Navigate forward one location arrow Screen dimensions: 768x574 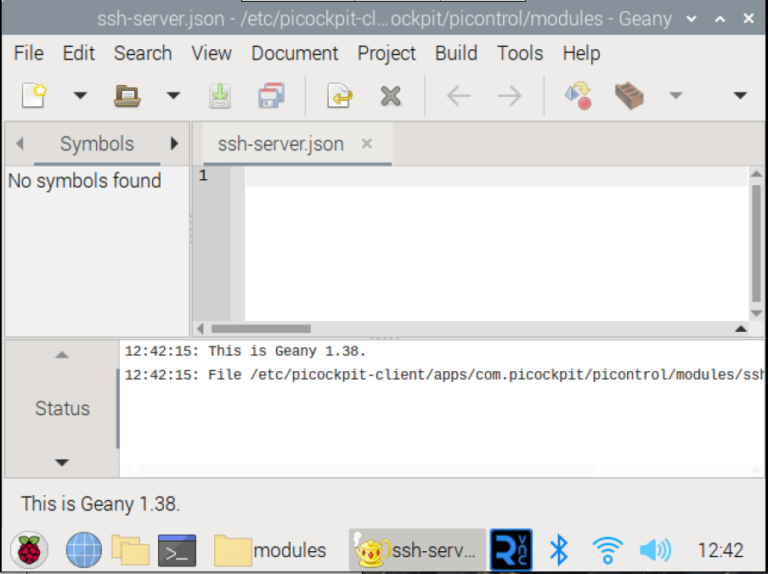pos(509,96)
